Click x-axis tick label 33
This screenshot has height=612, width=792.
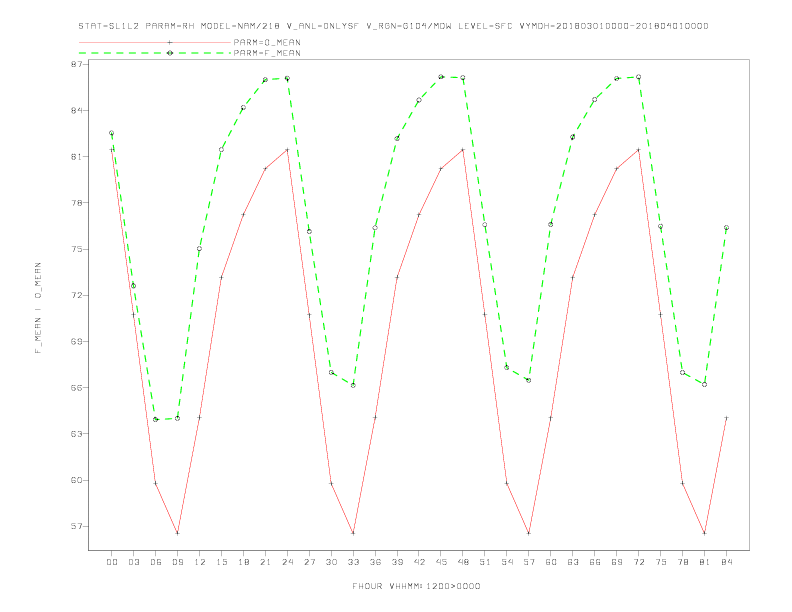pos(353,562)
